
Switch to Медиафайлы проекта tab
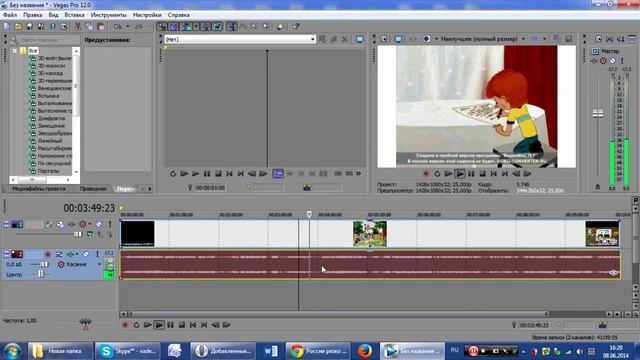coord(39,189)
